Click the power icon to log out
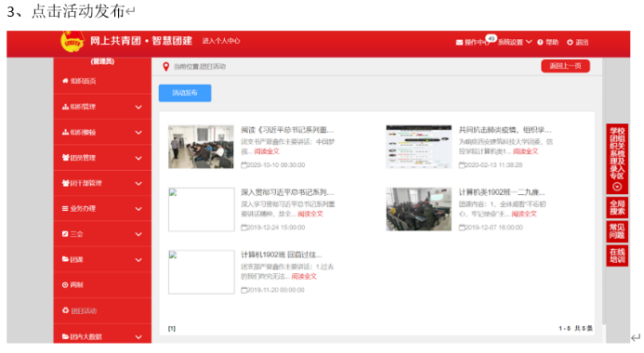This screenshot has width=644, height=353. click(x=570, y=42)
